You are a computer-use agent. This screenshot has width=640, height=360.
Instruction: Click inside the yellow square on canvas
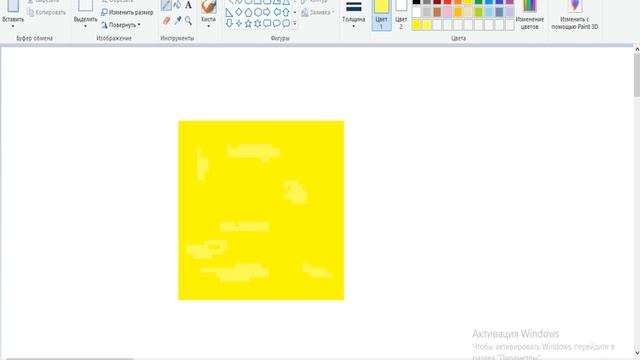261,210
